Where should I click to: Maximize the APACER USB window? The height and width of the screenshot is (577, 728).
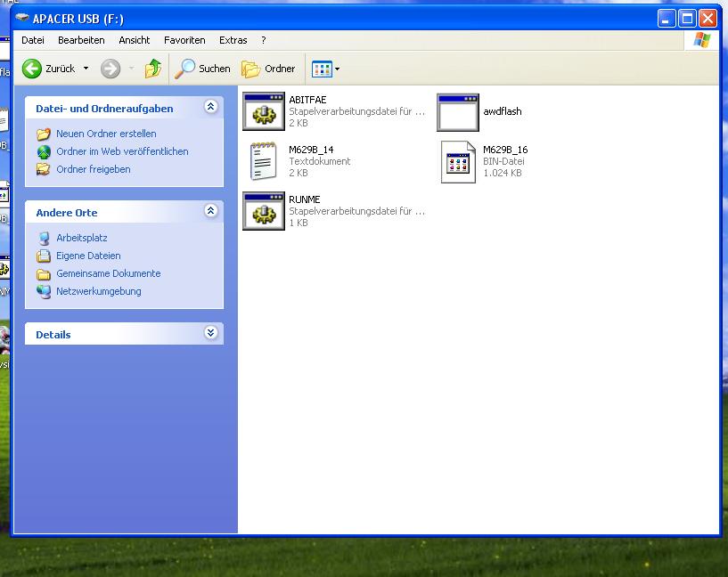pyautogui.click(x=687, y=19)
